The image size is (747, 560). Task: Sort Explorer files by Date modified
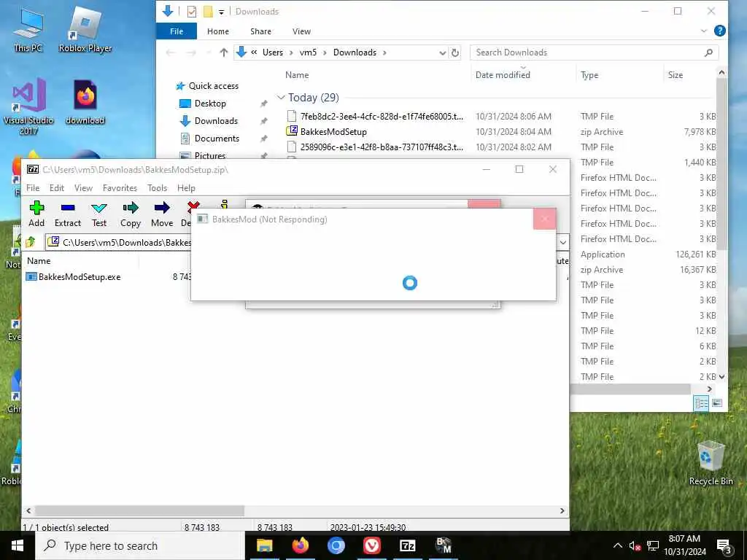[x=503, y=75]
